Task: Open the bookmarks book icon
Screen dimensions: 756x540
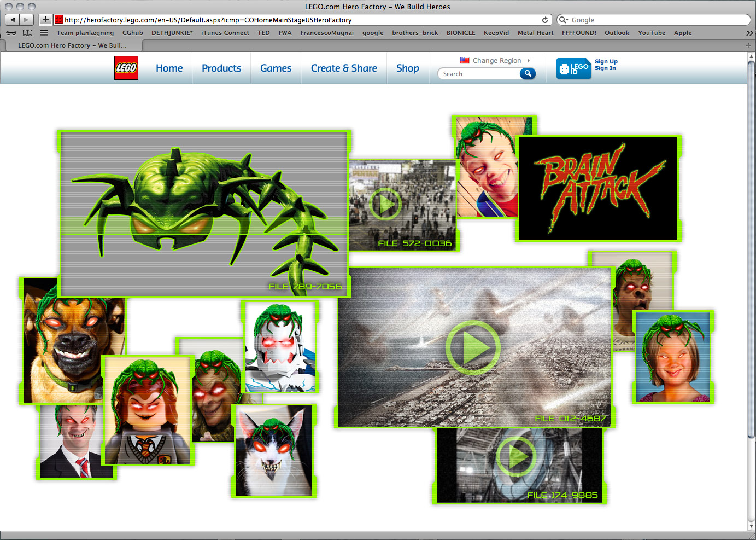Action: [27, 33]
